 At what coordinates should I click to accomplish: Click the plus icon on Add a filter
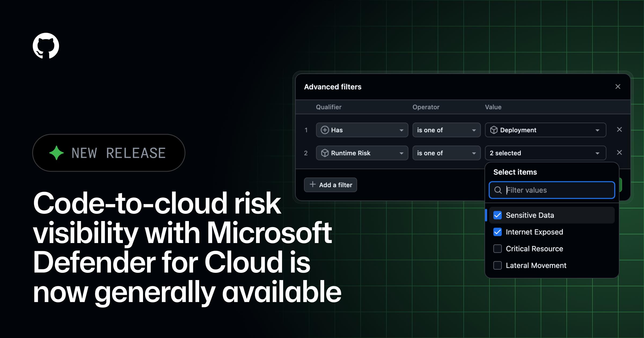point(313,184)
